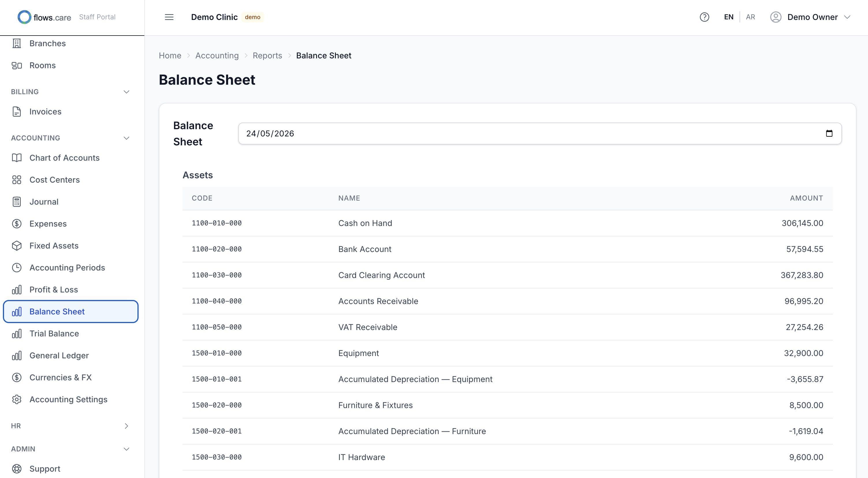Click the Balance Sheet bar chart icon
868x478 pixels.
pos(16,311)
